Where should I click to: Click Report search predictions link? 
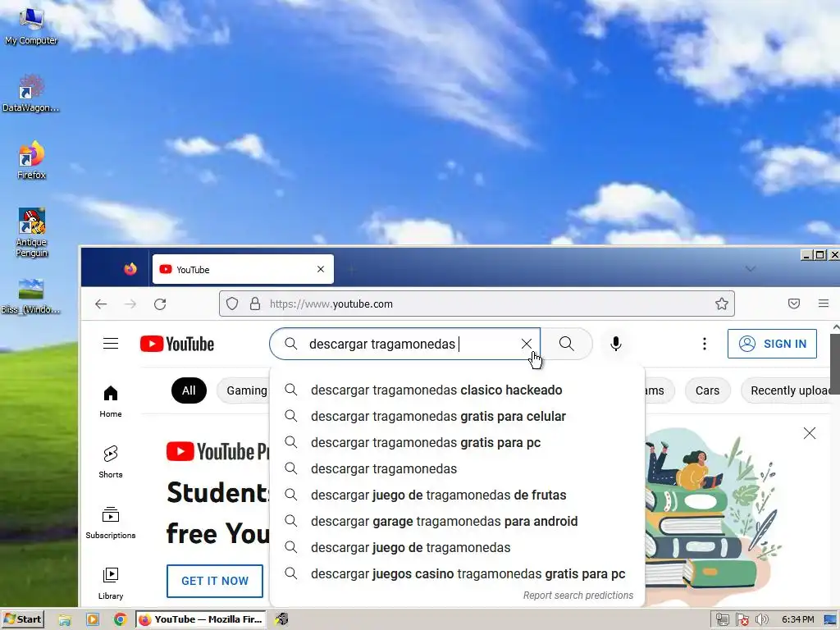point(578,596)
